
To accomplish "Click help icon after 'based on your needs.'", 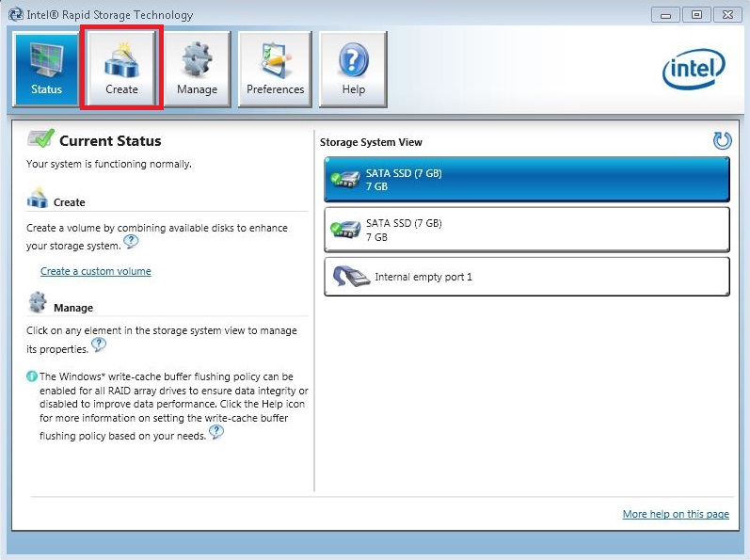I will point(216,432).
